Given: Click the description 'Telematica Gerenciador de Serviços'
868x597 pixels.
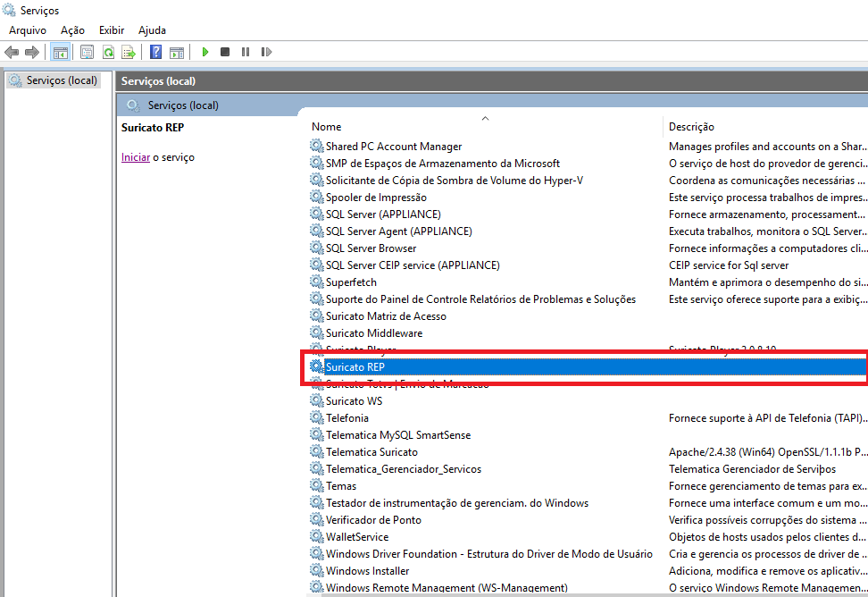Looking at the screenshot, I should click(752, 469).
